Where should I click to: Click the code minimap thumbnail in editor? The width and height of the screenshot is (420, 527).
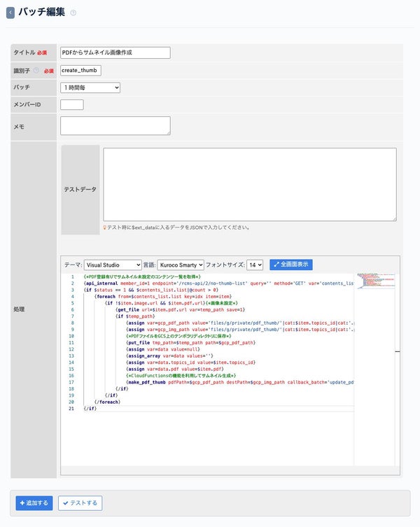tap(376, 281)
